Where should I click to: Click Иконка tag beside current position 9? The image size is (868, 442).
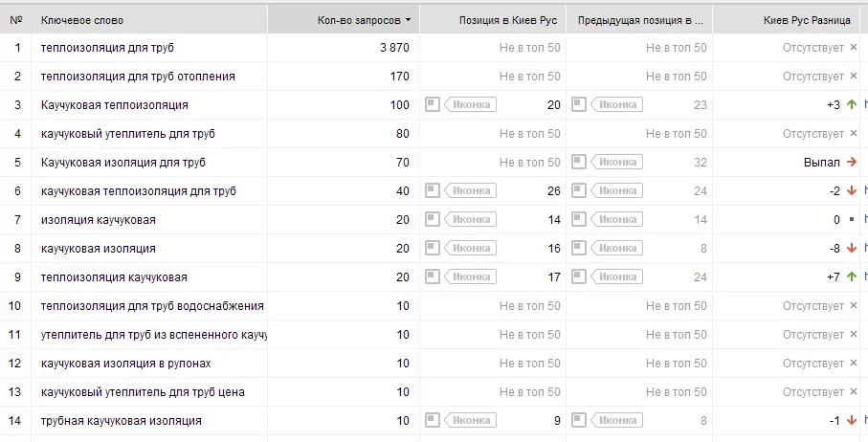471,420
